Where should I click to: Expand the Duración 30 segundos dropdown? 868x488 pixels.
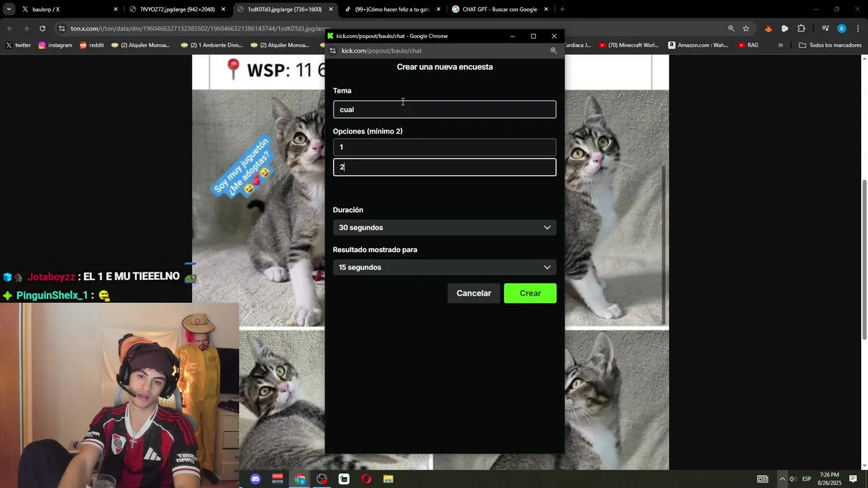(x=444, y=228)
